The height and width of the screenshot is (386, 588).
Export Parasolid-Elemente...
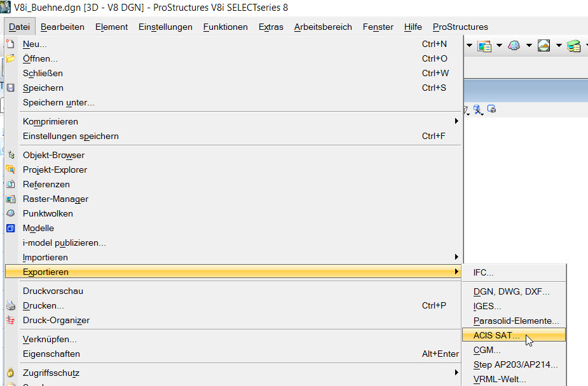pos(514,321)
